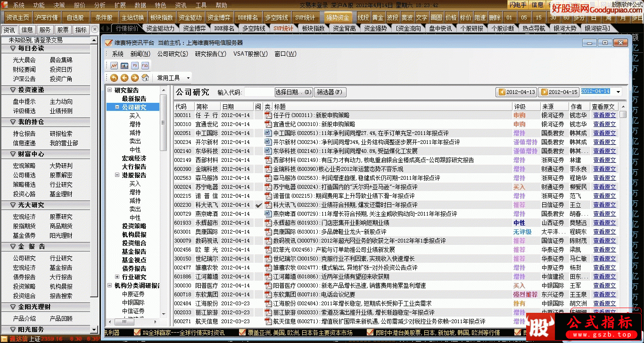Switch to the SUP统计 tab

pos(284,28)
